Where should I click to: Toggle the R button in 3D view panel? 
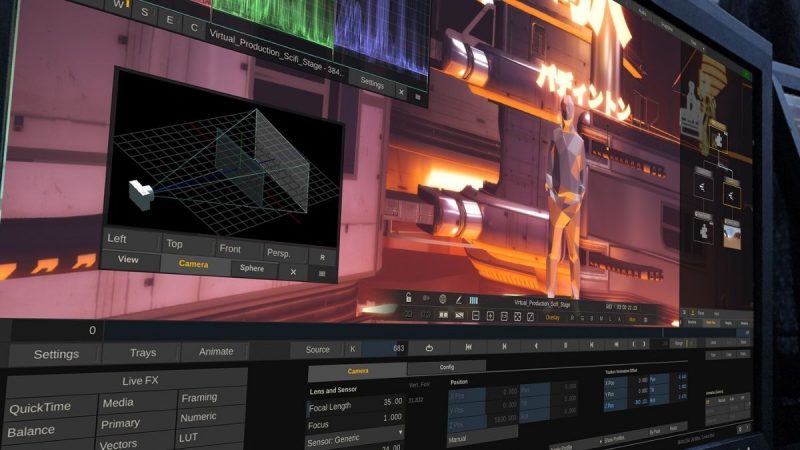point(322,256)
